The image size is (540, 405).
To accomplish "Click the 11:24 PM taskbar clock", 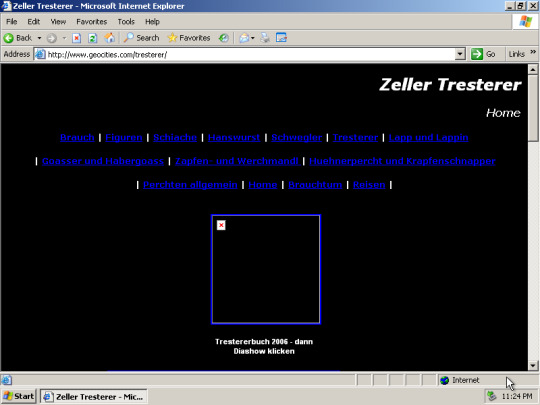I will click(517, 396).
